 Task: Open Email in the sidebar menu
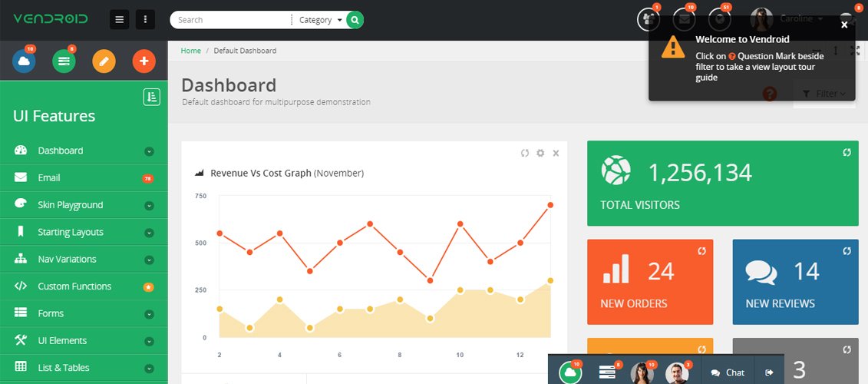pyautogui.click(x=49, y=177)
